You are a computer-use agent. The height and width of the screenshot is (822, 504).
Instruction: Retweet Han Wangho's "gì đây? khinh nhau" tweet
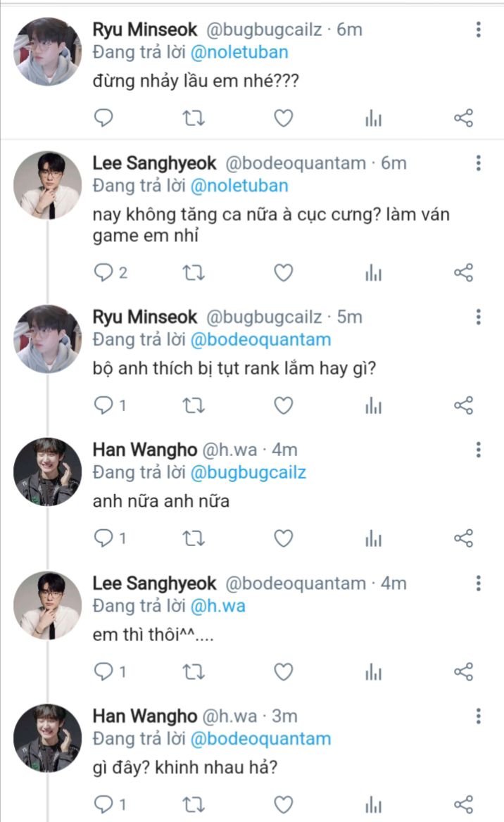click(194, 804)
